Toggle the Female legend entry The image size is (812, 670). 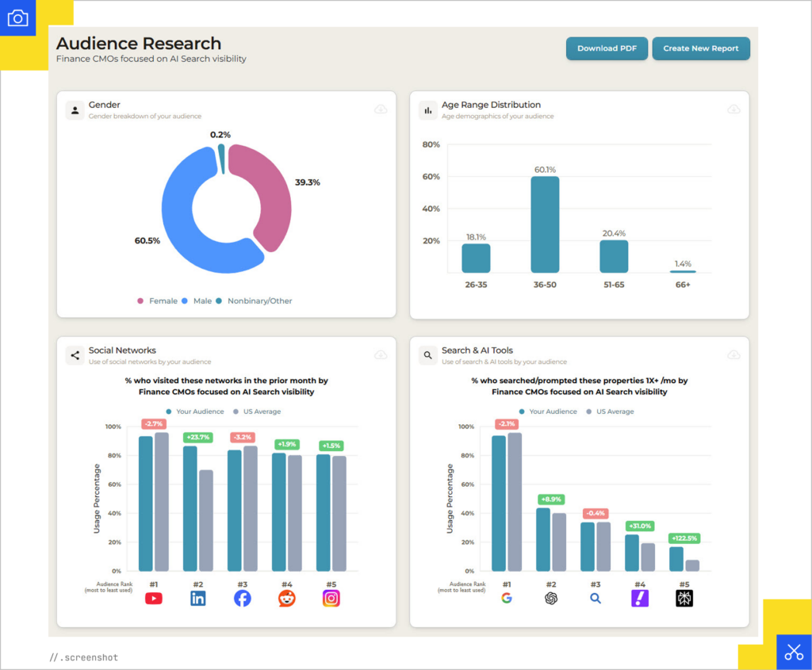coord(158,301)
